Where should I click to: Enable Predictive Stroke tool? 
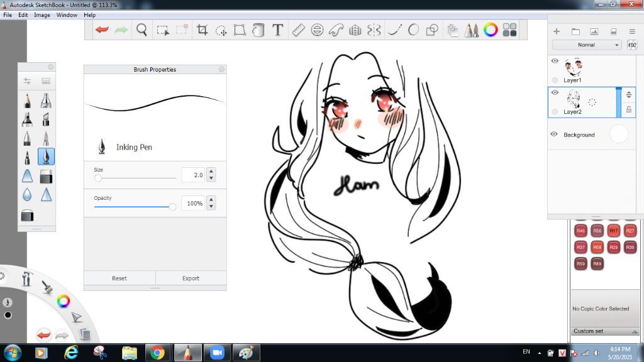coord(414,30)
